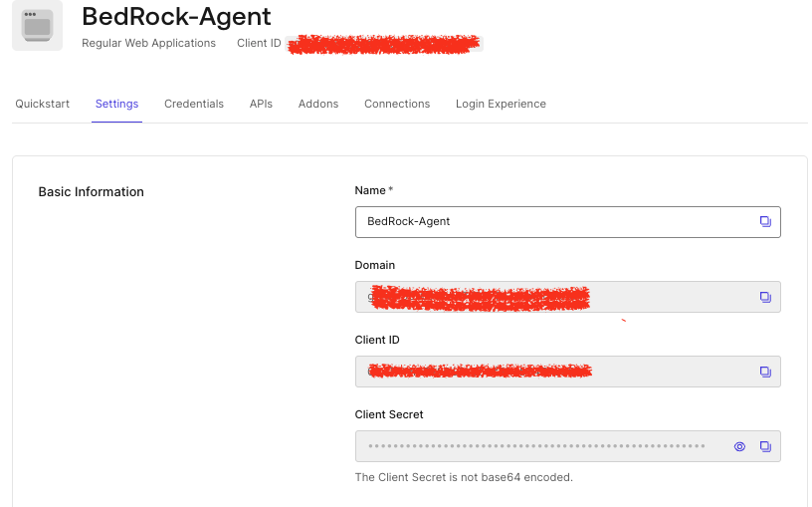
Task: Click the Client ID label in header
Action: click(x=259, y=43)
